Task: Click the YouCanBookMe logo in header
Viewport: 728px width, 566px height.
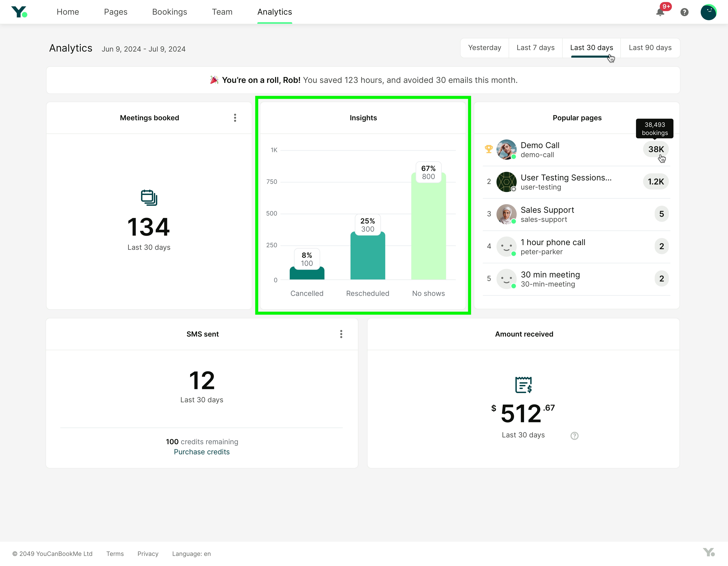Action: 19,12
